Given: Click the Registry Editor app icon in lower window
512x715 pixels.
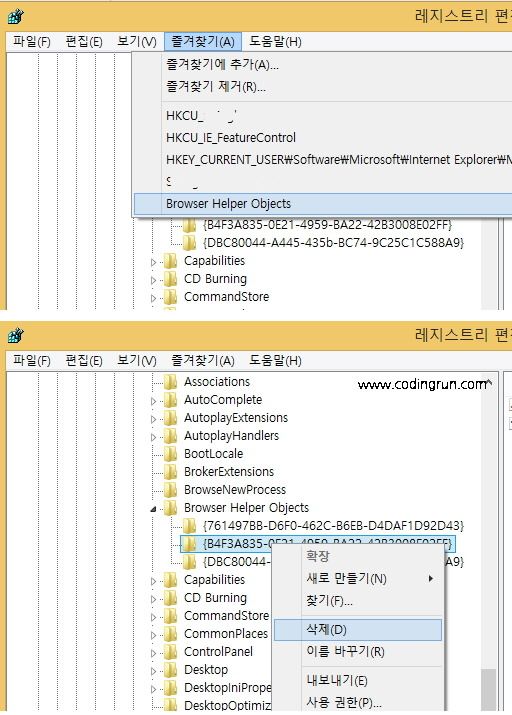Looking at the screenshot, I should click(x=16, y=336).
